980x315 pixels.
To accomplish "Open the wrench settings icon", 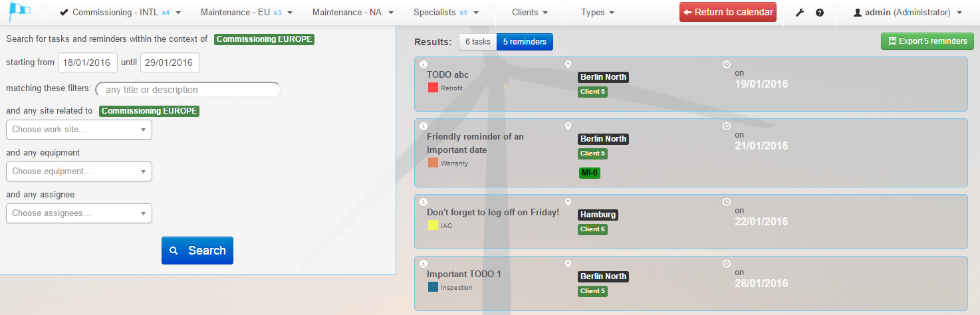I will click(800, 13).
